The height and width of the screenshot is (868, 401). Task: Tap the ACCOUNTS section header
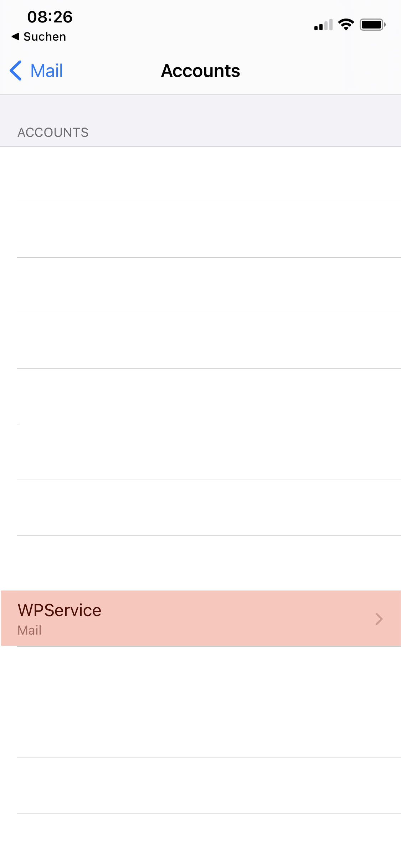pos(53,133)
